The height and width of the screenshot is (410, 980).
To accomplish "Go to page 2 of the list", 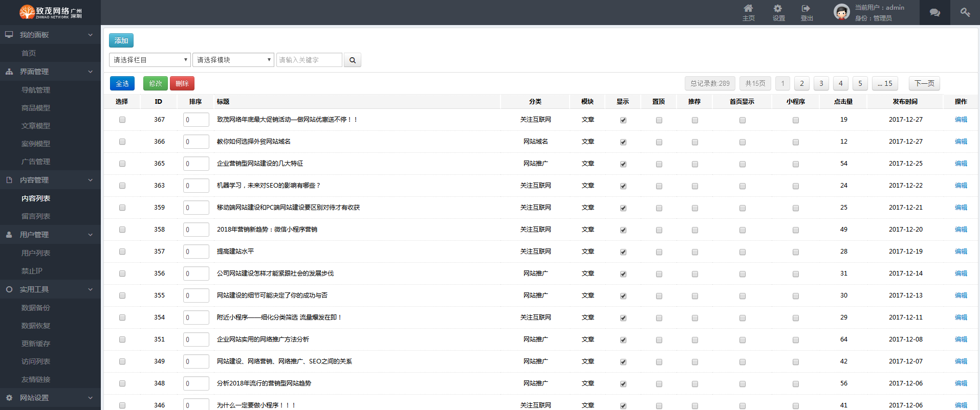I will 801,83.
